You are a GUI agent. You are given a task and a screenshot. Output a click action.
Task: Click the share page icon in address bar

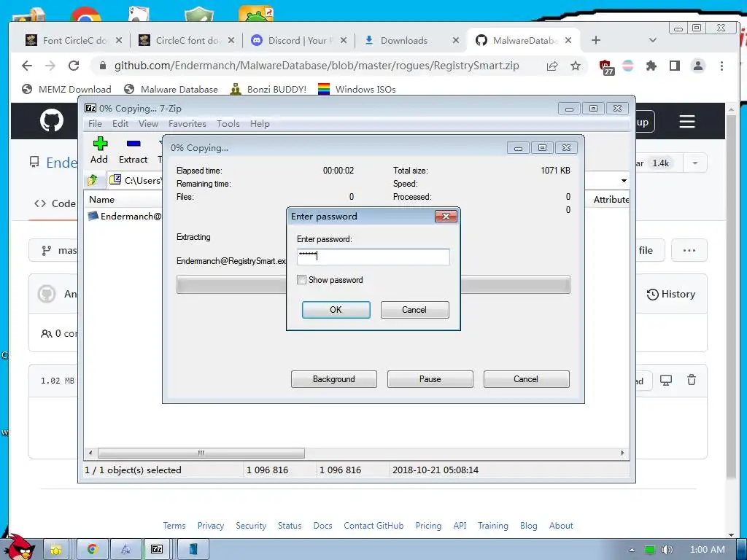(x=552, y=66)
